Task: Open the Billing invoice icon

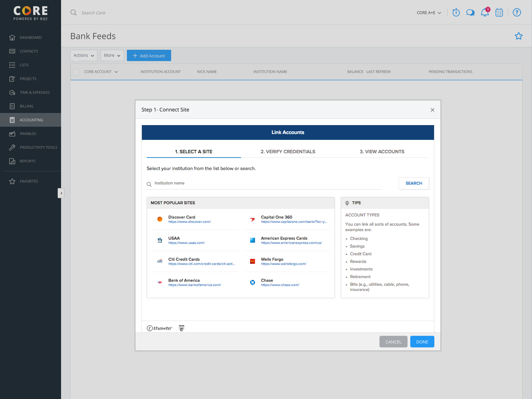Action: (12, 106)
